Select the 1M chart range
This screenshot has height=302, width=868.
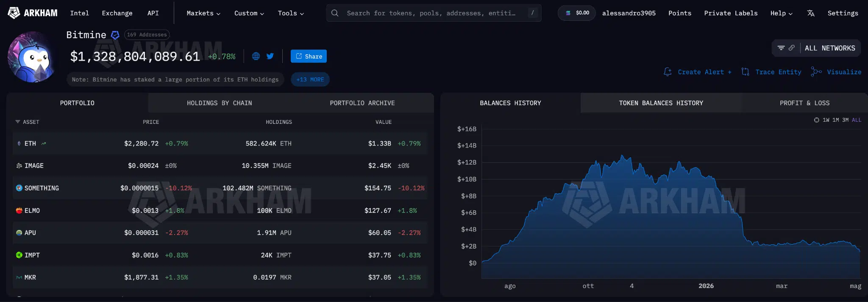[836, 120]
